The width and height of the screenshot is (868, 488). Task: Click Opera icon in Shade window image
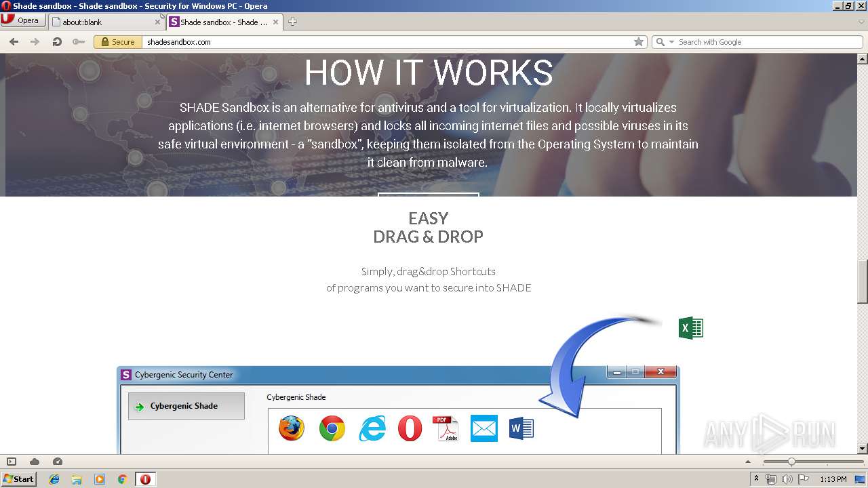(x=410, y=428)
